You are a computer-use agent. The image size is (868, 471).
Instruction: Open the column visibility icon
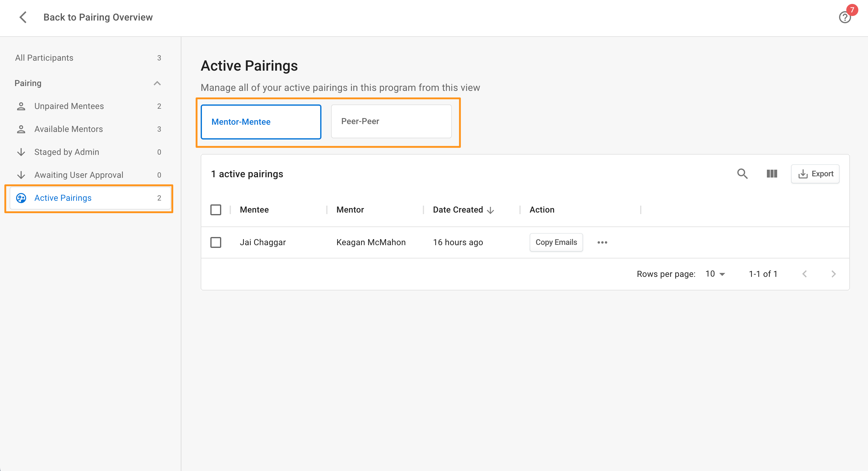point(772,174)
